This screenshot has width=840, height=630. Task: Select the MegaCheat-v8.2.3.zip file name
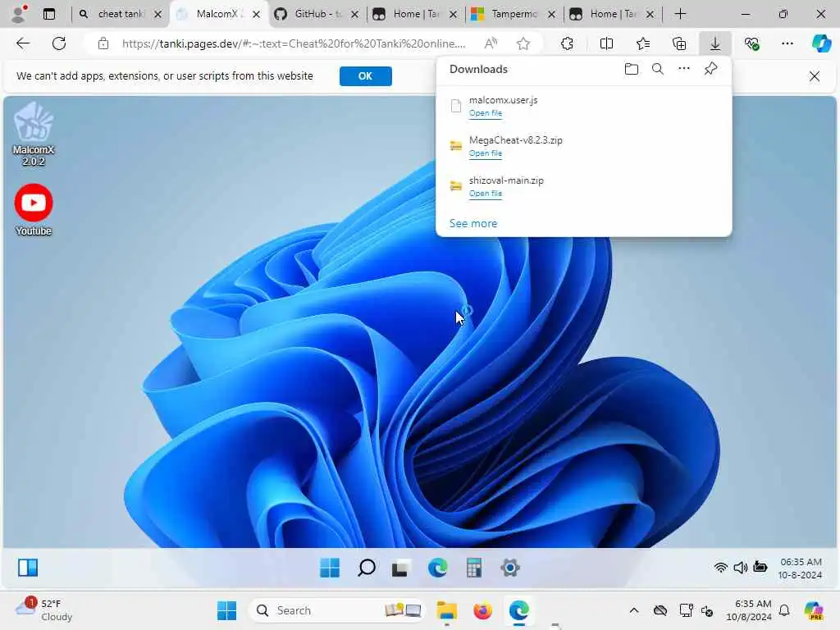pos(515,140)
